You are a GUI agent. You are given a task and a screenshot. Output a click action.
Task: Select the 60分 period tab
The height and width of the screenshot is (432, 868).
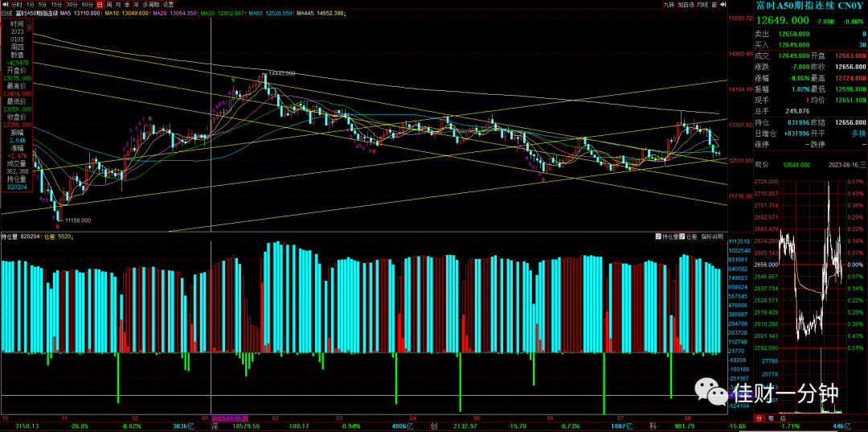[88, 5]
